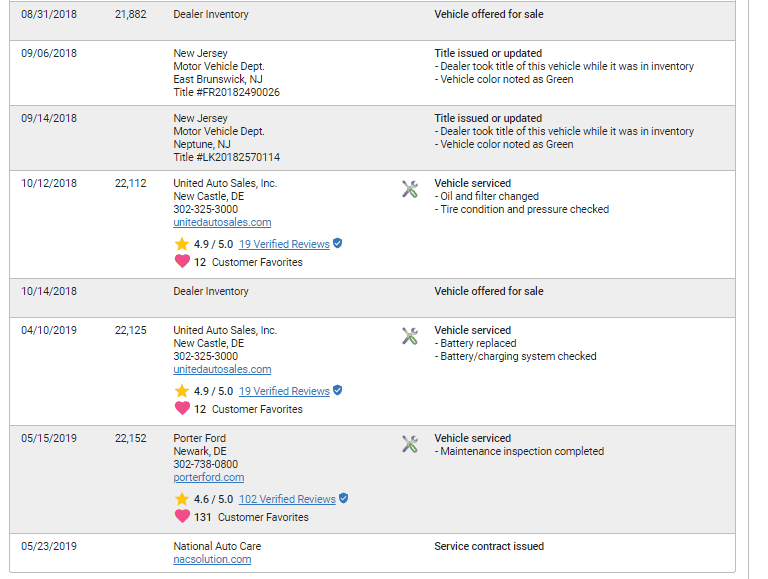
Task: Click the verified shield in the 10/12/2018 entry
Action: 337,243
